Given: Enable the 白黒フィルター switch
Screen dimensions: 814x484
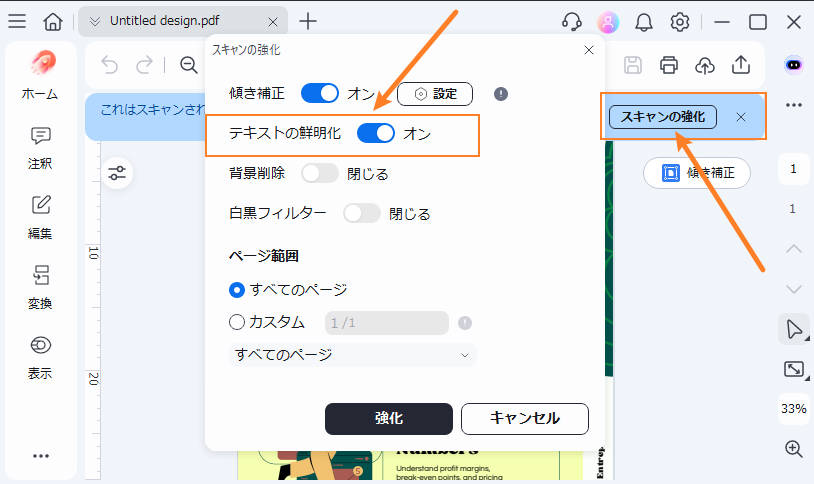Looking at the screenshot, I should [x=362, y=213].
